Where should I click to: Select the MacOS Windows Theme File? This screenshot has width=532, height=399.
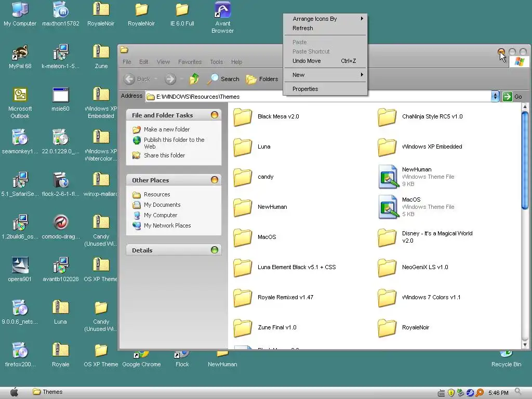416,207
